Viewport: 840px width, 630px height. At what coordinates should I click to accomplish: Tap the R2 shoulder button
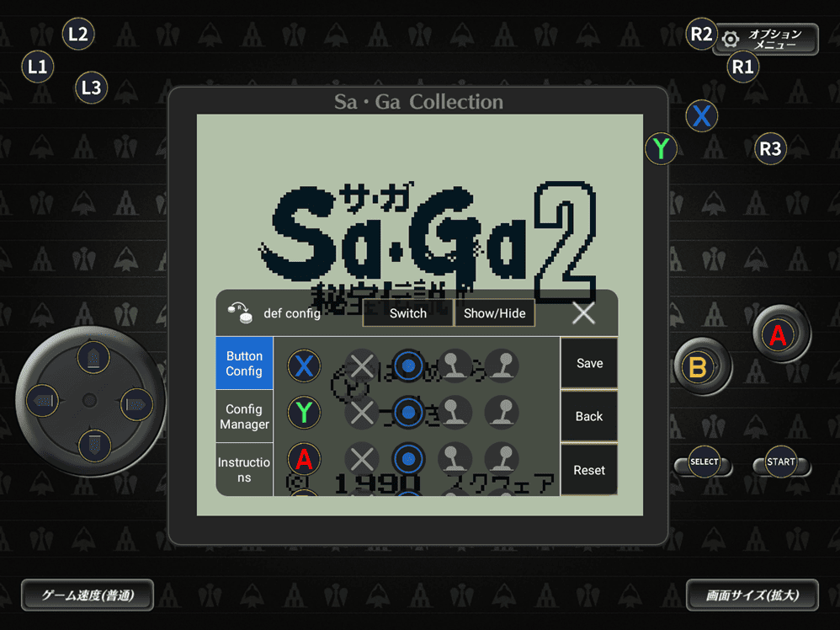pos(701,35)
